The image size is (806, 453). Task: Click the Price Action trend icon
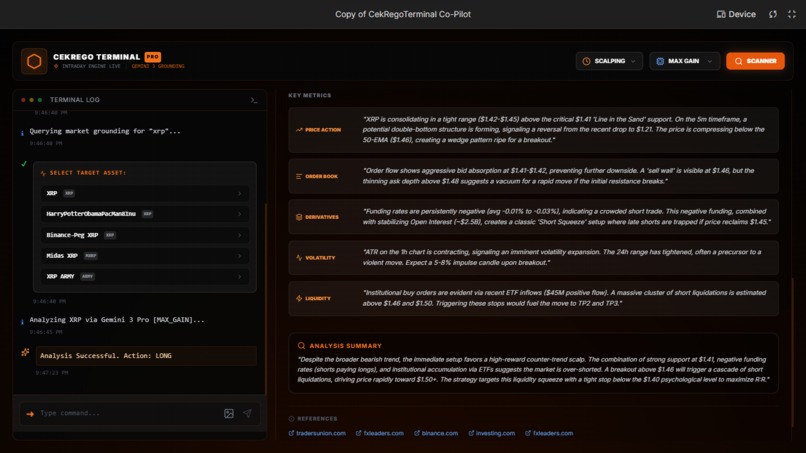click(299, 130)
